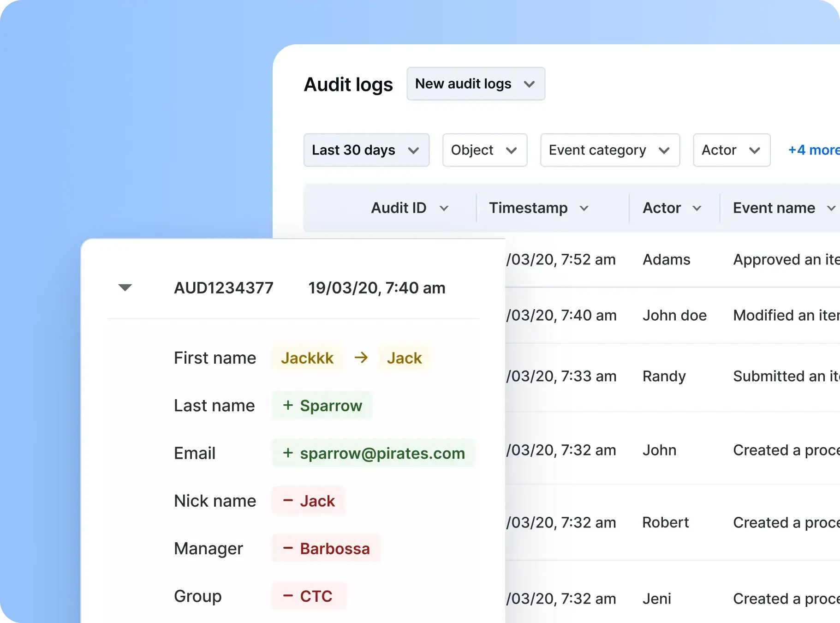The width and height of the screenshot is (840, 623).
Task: Click the John doe modified item log entry
Action: [x=674, y=315]
